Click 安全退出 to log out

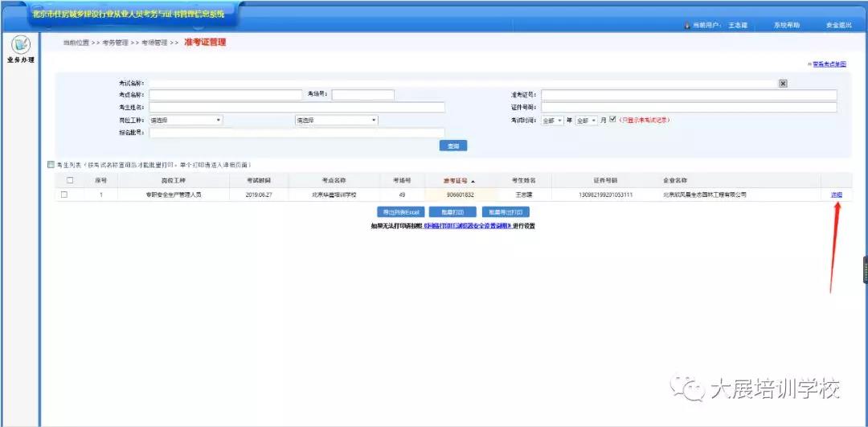pos(838,26)
